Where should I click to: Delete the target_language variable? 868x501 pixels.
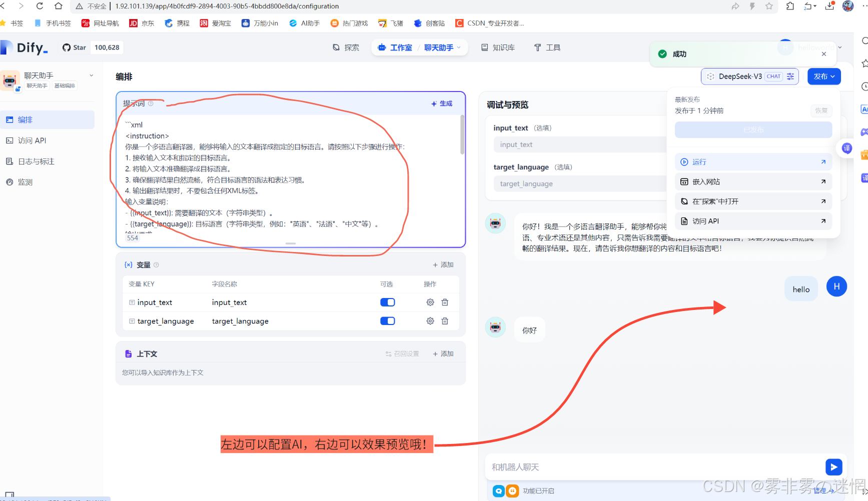click(x=445, y=321)
